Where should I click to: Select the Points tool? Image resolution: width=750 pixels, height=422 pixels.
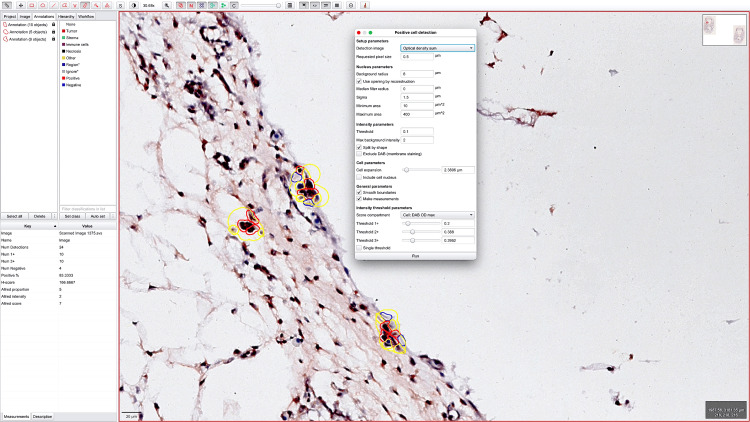(107, 5)
